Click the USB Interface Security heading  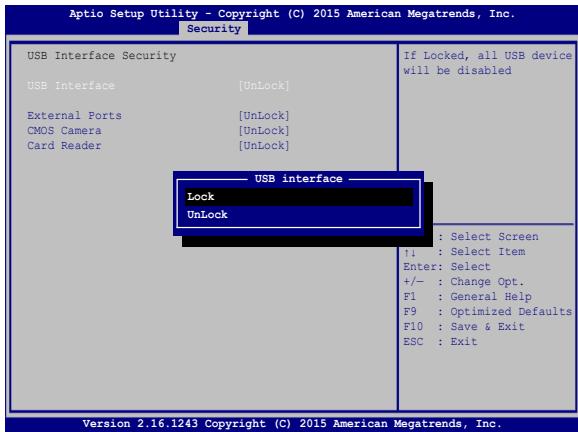point(101,56)
